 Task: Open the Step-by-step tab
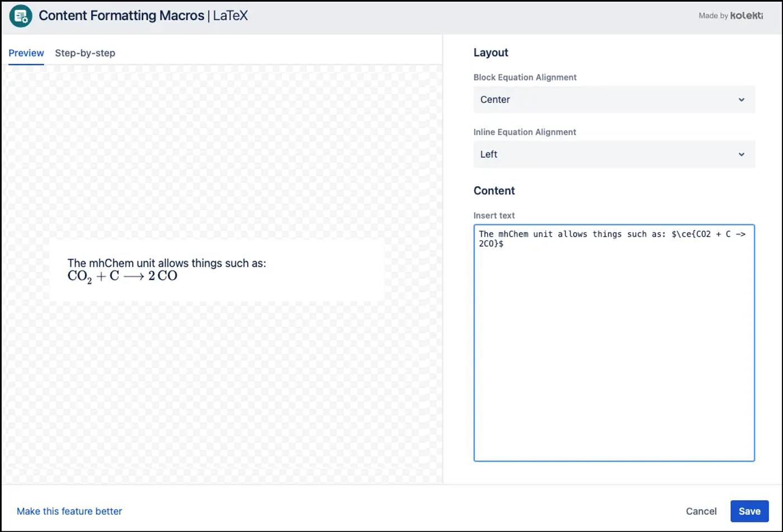point(85,53)
